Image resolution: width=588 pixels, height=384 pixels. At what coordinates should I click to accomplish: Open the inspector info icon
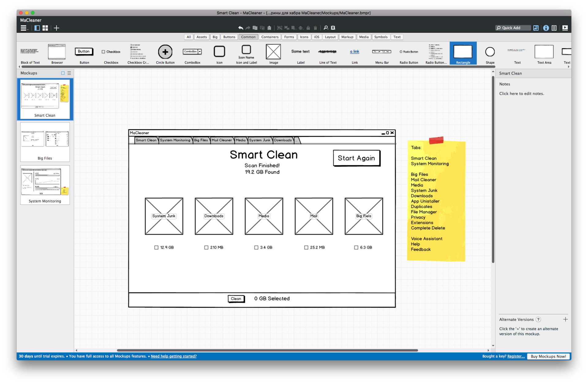coord(546,28)
